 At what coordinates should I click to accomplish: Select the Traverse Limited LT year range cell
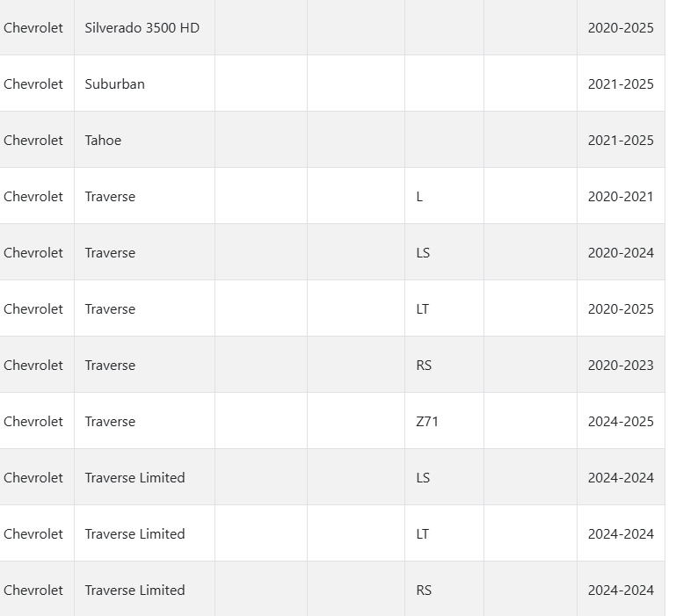(621, 534)
